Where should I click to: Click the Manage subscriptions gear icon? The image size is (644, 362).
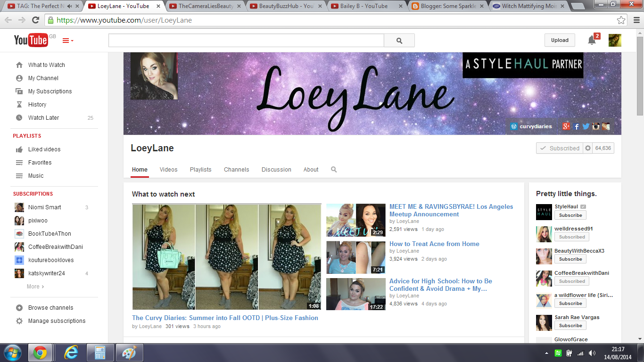tap(19, 321)
